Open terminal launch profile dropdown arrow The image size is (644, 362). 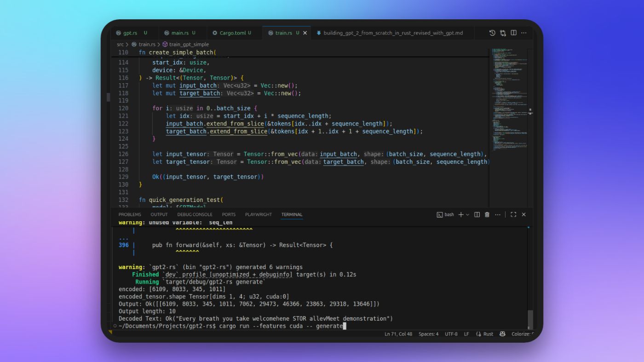click(x=468, y=215)
